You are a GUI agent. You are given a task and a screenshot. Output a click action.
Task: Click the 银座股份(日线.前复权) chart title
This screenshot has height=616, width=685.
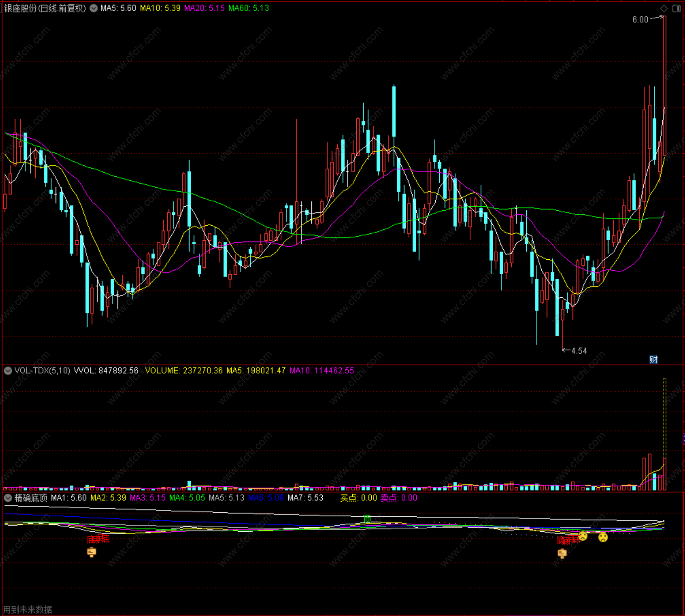point(45,8)
